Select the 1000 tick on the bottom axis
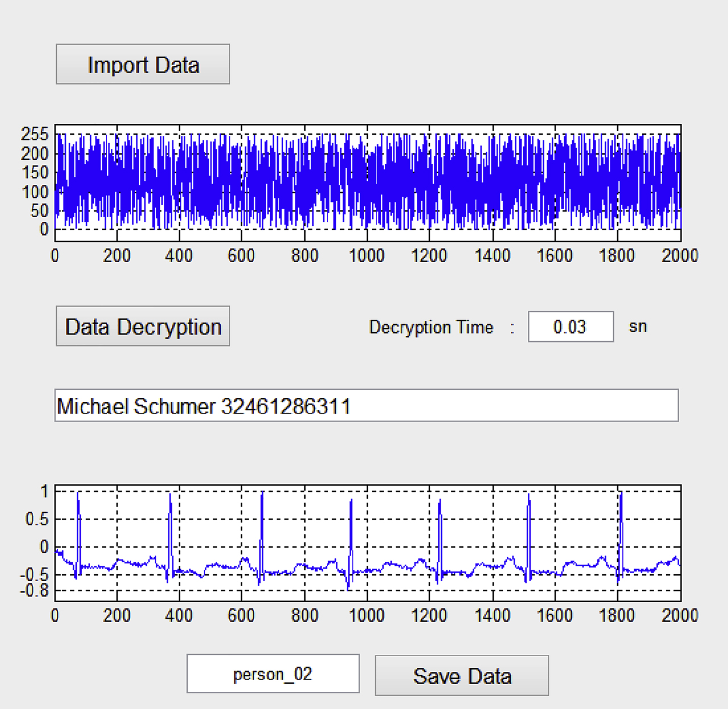Viewport: 728px width, 709px height. [367, 616]
